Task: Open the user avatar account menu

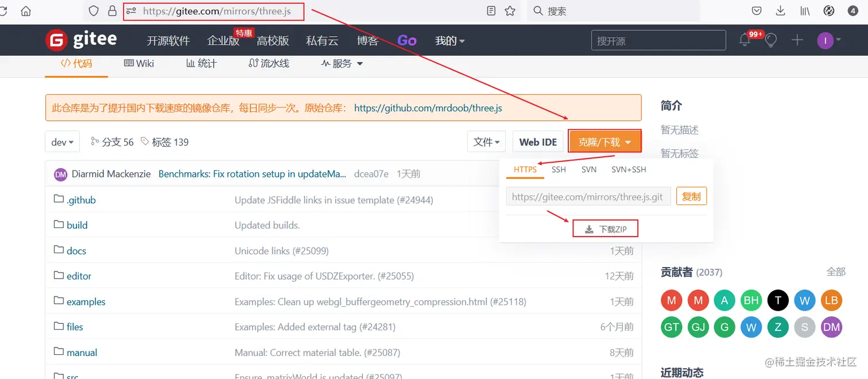Action: [x=830, y=40]
